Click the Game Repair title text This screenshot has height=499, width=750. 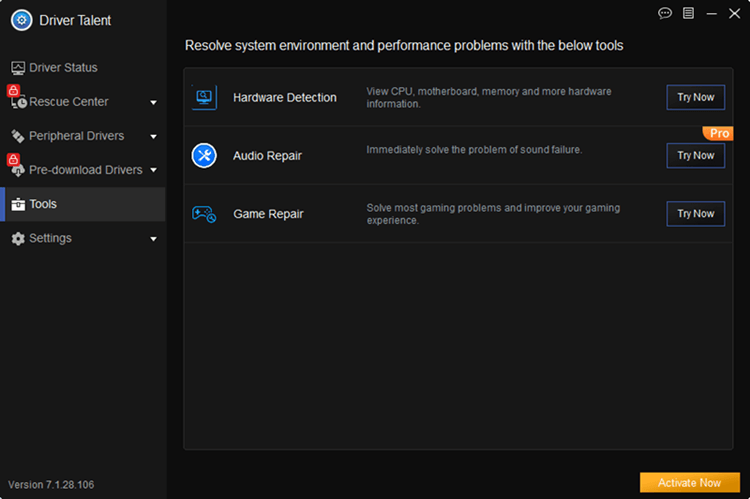(x=268, y=214)
